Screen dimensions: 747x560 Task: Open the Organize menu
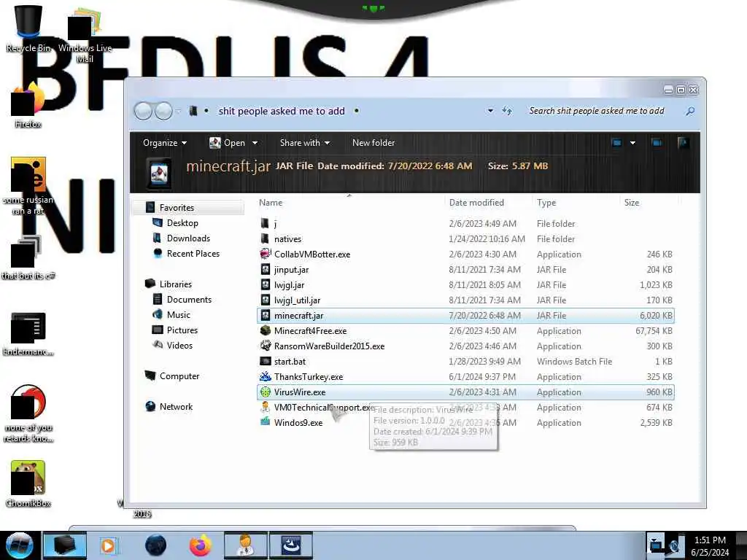click(165, 143)
